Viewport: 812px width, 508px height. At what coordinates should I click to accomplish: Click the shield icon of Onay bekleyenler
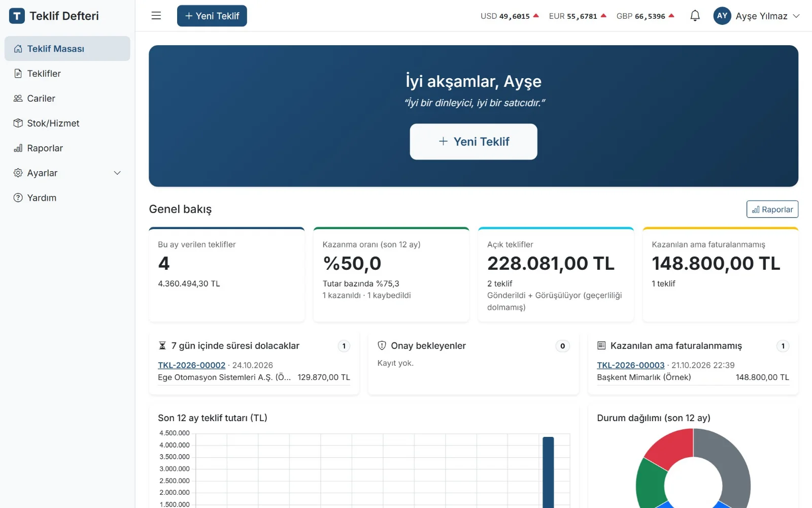tap(382, 346)
